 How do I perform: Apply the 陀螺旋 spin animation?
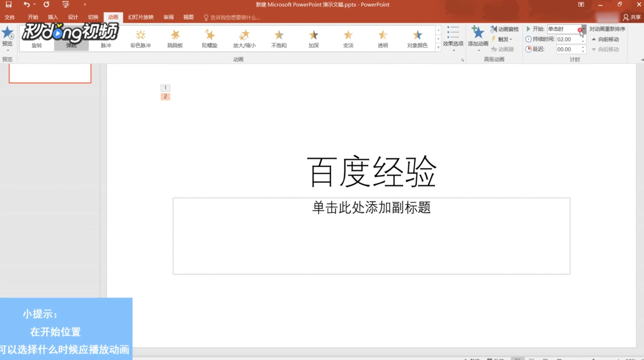[210, 39]
